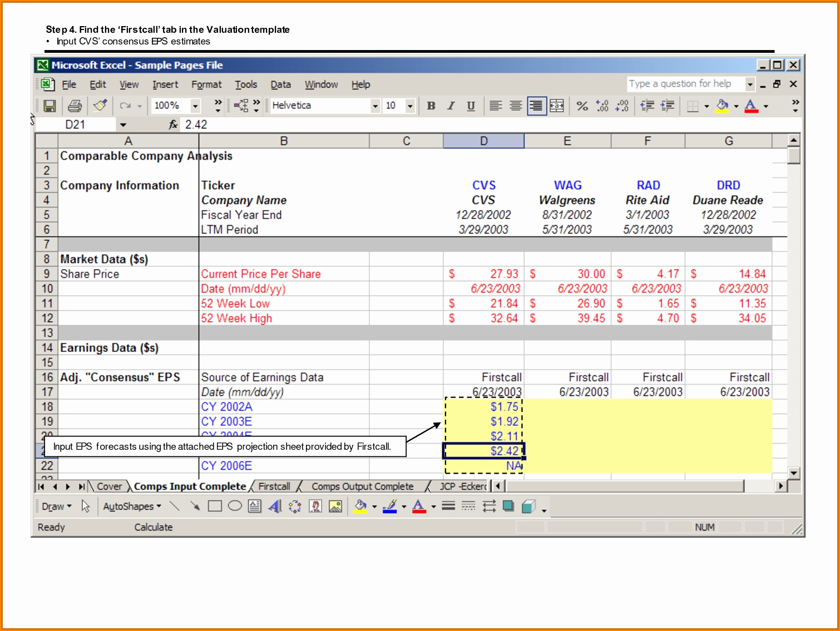
Task: Toggle Bold formatting
Action: [x=431, y=106]
